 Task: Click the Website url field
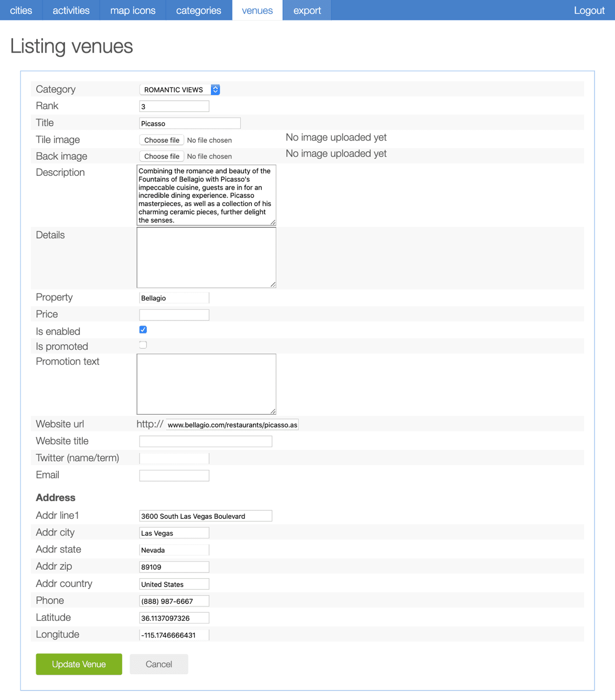(232, 425)
